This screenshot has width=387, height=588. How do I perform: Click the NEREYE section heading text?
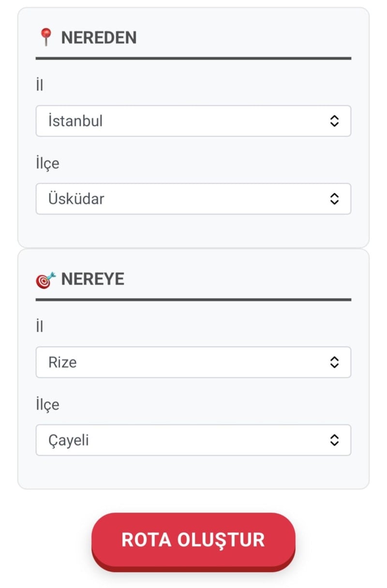pos(92,279)
